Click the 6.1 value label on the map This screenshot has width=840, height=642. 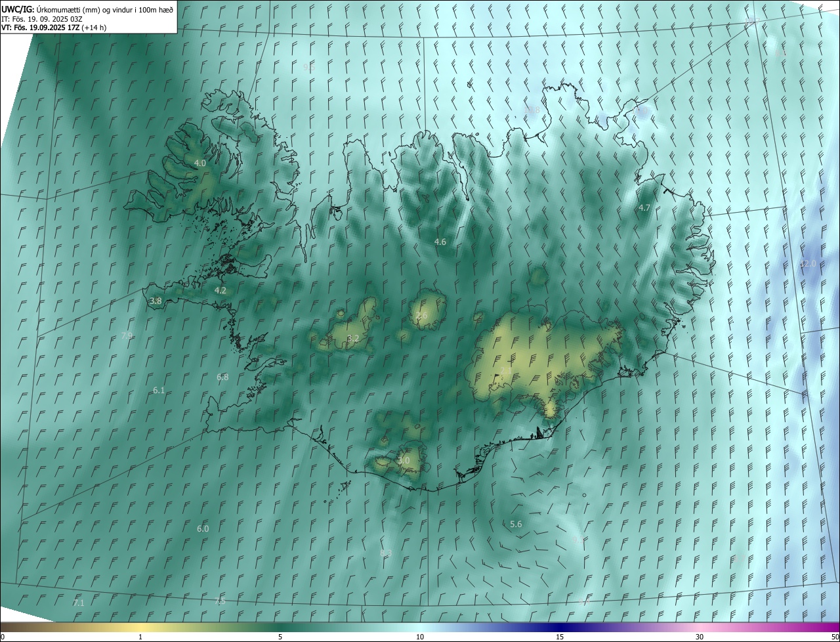[x=159, y=390]
